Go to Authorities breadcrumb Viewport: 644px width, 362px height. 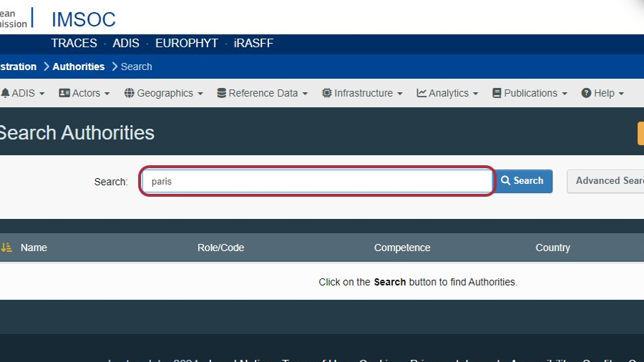(79, 67)
